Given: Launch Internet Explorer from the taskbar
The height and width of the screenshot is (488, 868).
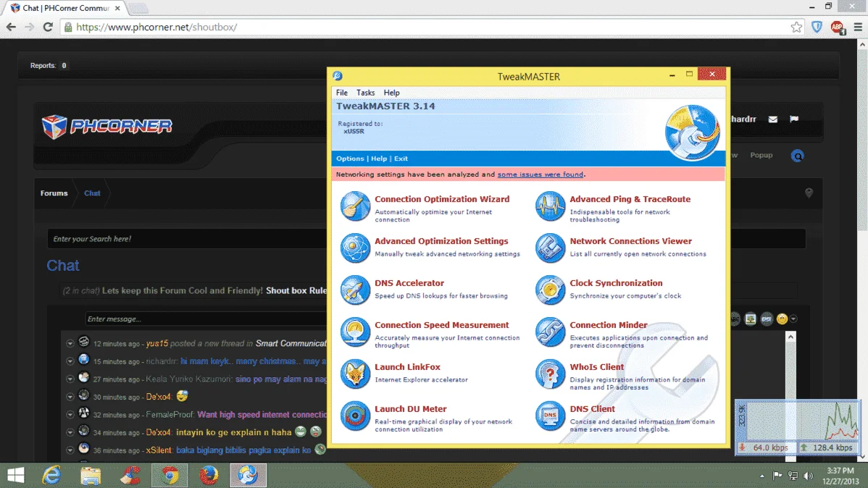Looking at the screenshot, I should tap(51, 475).
